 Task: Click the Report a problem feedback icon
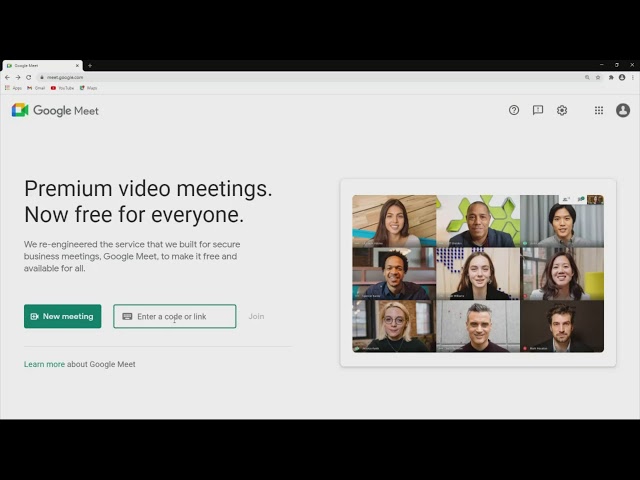tap(538, 110)
